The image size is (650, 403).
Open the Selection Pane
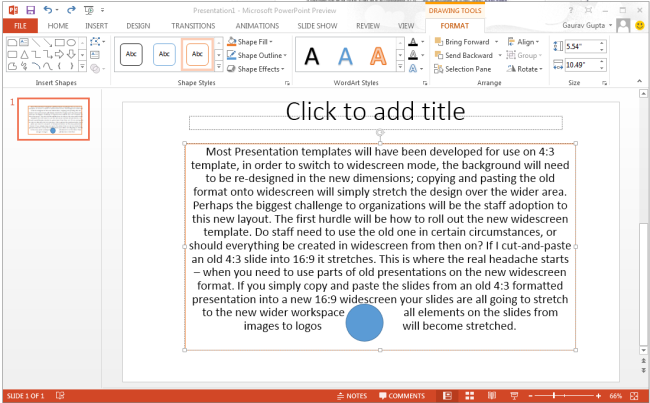(x=468, y=69)
